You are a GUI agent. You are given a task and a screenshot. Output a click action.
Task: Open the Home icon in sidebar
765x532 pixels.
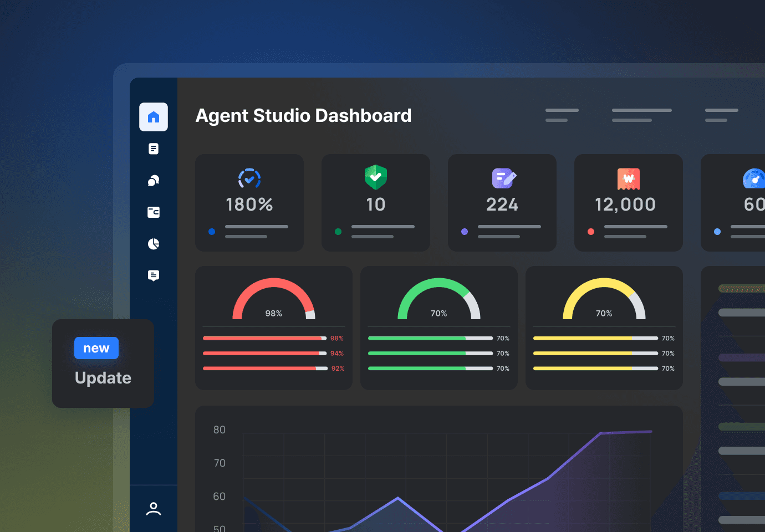coord(154,117)
